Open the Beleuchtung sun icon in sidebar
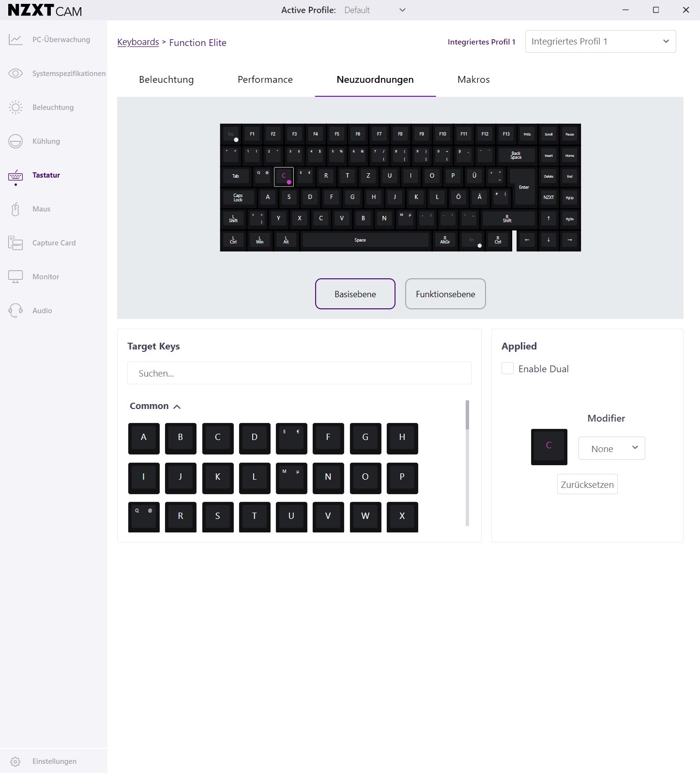The width and height of the screenshot is (700, 773). click(15, 107)
